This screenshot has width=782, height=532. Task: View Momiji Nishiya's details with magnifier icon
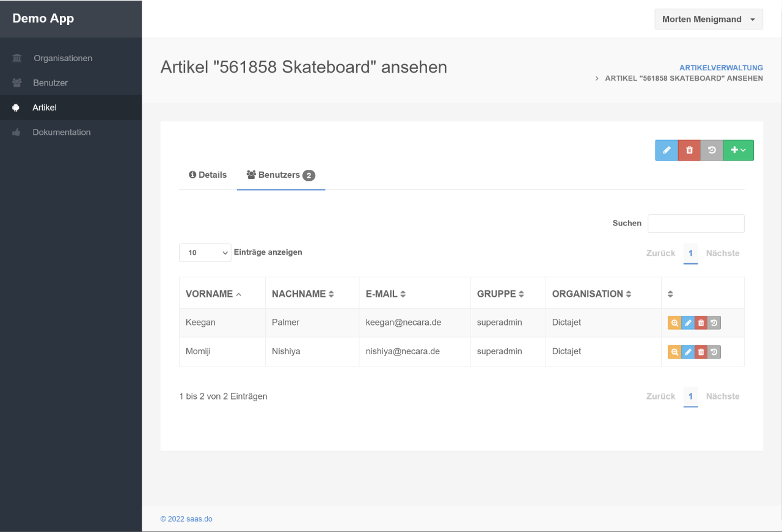674,352
